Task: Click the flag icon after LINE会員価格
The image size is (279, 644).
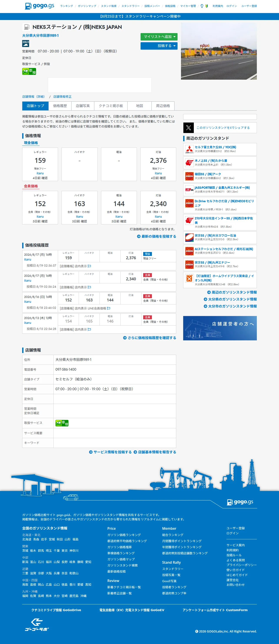Action: point(109,308)
